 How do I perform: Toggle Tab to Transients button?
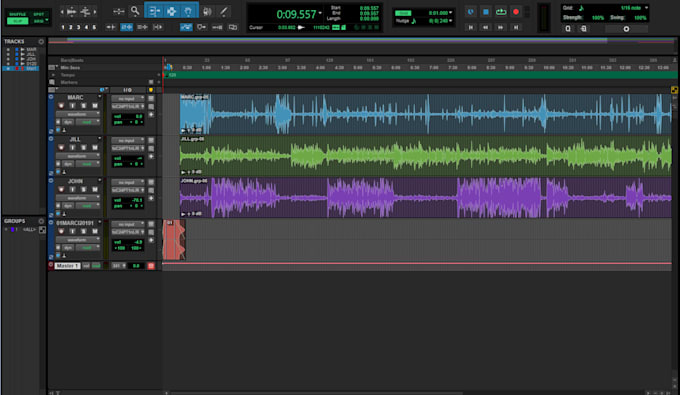click(111, 27)
